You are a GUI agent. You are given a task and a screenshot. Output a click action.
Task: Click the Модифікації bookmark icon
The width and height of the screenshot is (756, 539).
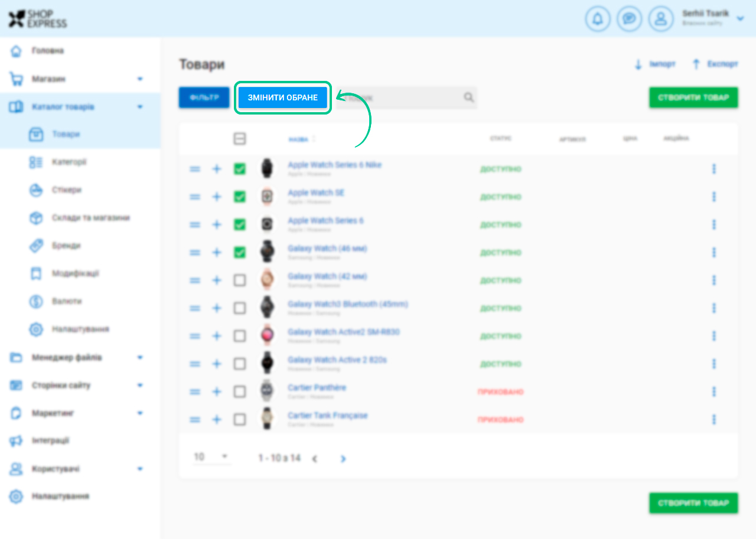point(36,273)
